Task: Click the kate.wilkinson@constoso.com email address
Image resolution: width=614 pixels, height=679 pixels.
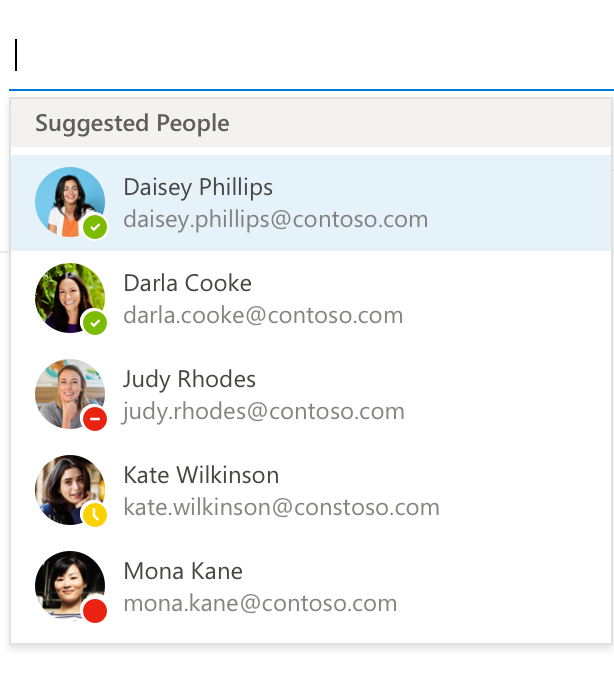Action: tap(281, 507)
